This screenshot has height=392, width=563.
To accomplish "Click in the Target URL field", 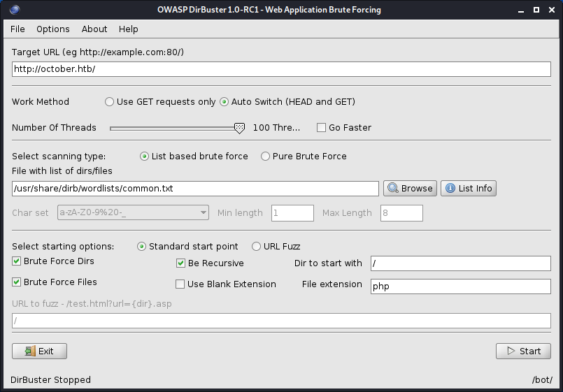I will click(281, 69).
